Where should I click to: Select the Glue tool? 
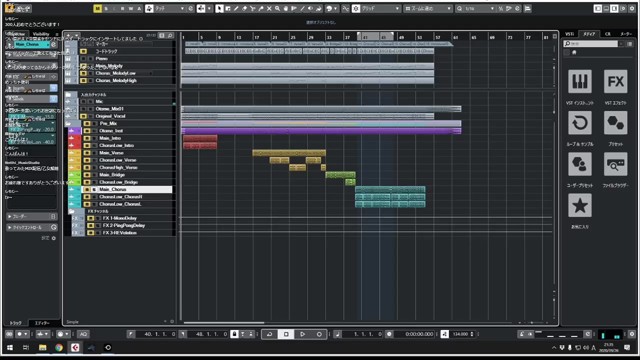(261, 9)
